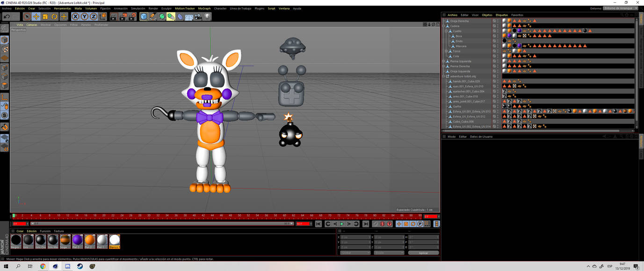
Task: Open Chrome from the Windows taskbar
Action: coord(43,266)
